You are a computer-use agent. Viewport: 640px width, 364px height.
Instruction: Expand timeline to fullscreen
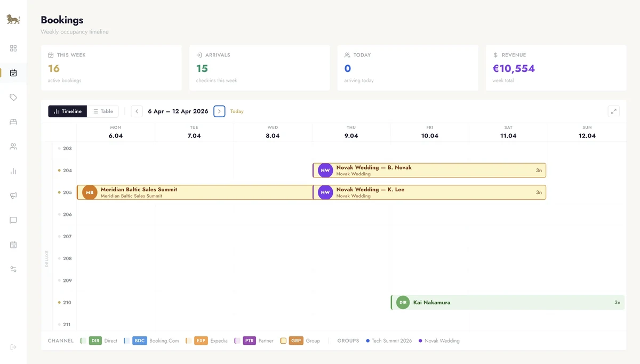(614, 111)
